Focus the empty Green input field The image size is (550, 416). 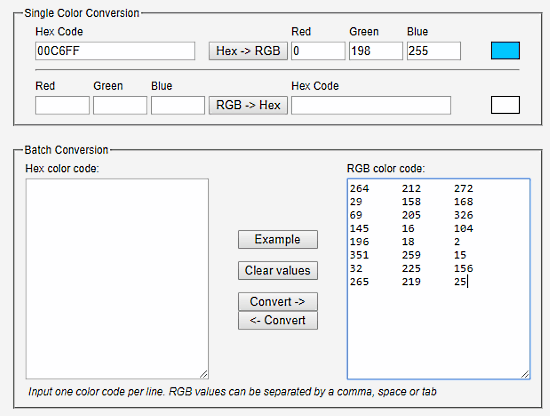tap(120, 105)
